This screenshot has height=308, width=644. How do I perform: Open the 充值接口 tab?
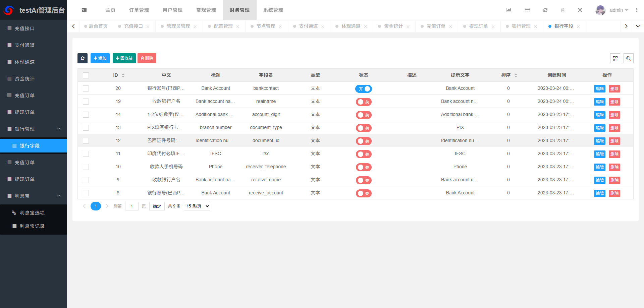[133, 26]
